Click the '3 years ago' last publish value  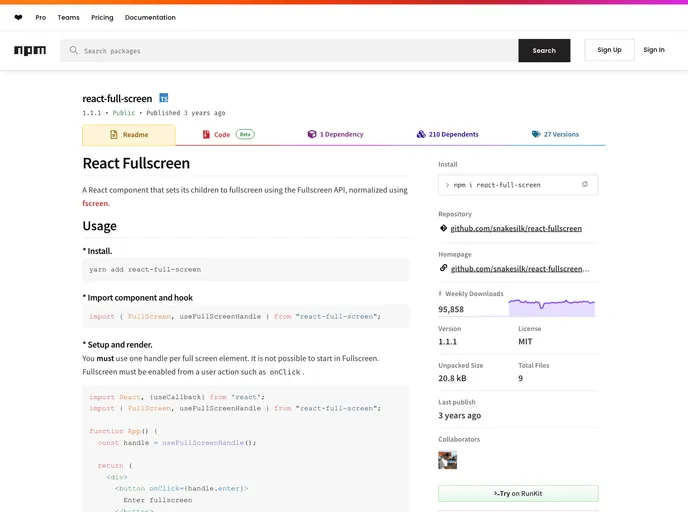459,415
